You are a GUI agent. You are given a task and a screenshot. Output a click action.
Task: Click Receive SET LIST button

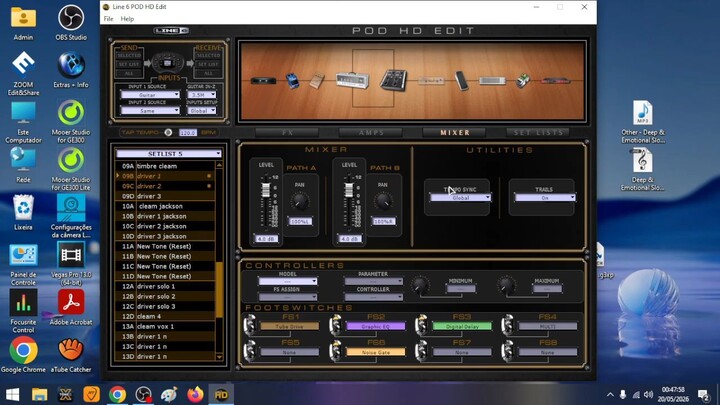[208, 64]
